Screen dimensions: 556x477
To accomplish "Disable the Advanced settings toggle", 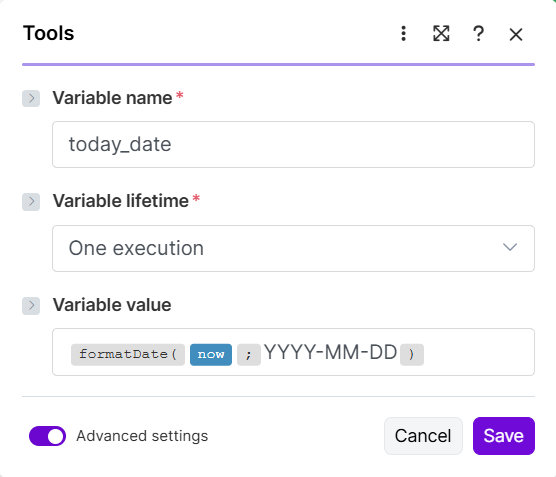I will point(48,436).
